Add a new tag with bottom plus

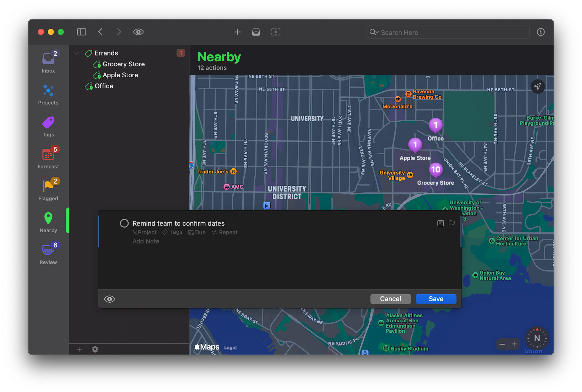tap(79, 349)
